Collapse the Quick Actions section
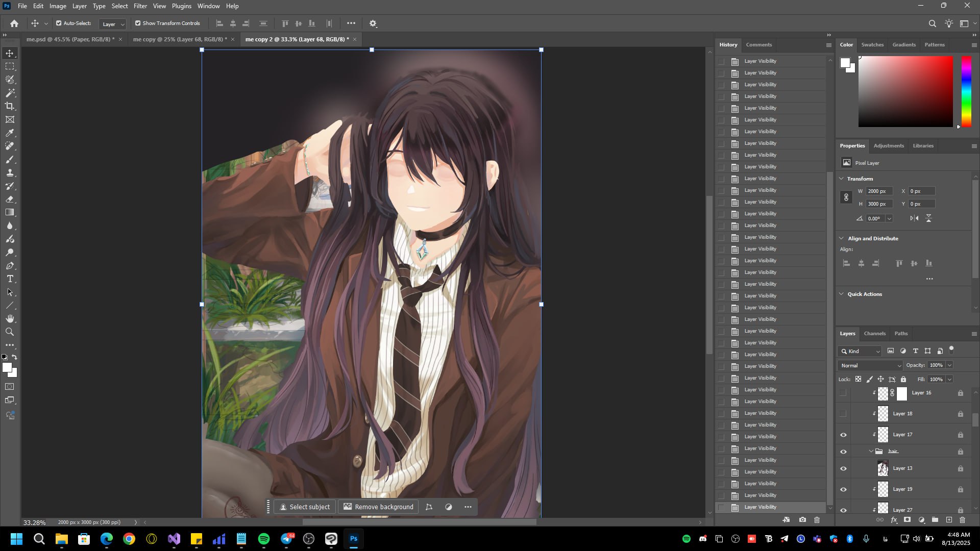 pos(842,294)
